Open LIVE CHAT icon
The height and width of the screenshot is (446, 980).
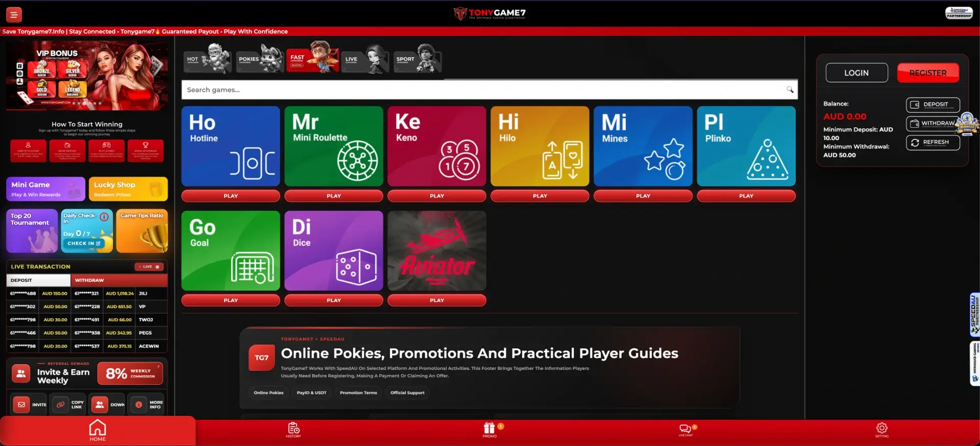[x=685, y=430]
